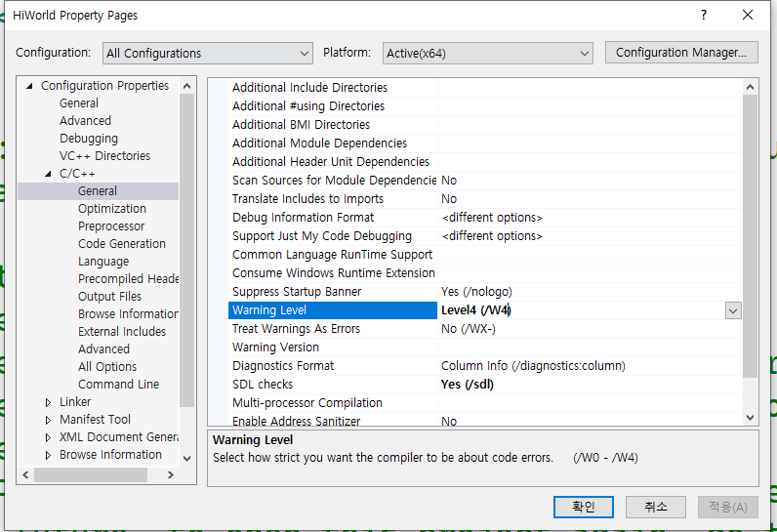
Task: Select the Command Line page
Action: [118, 385]
